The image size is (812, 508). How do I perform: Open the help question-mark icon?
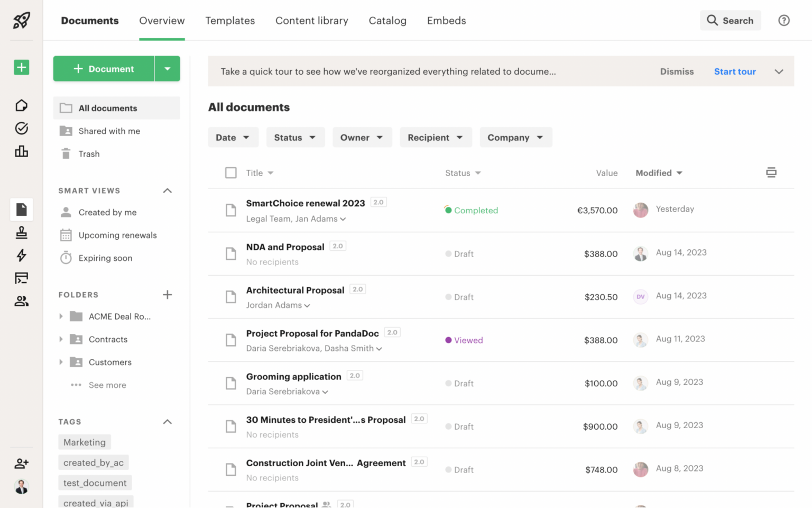(783, 20)
